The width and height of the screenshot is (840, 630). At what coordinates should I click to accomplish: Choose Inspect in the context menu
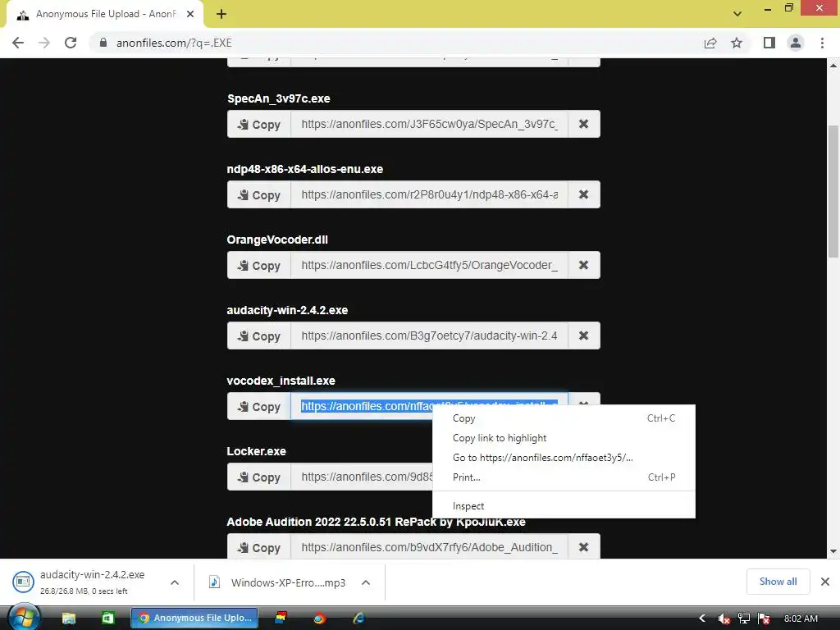coord(564,506)
